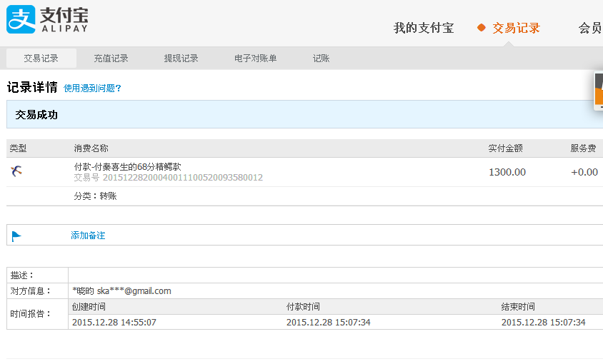Open 我的支付宝 in top navigation
Screen dimensions: 603x364
click(423, 28)
